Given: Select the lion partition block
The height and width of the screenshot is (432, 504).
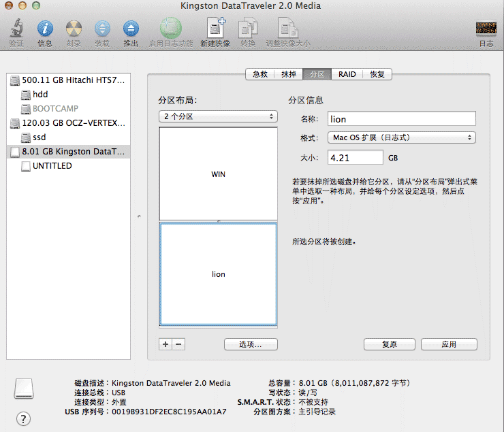Looking at the screenshot, I should pos(218,274).
